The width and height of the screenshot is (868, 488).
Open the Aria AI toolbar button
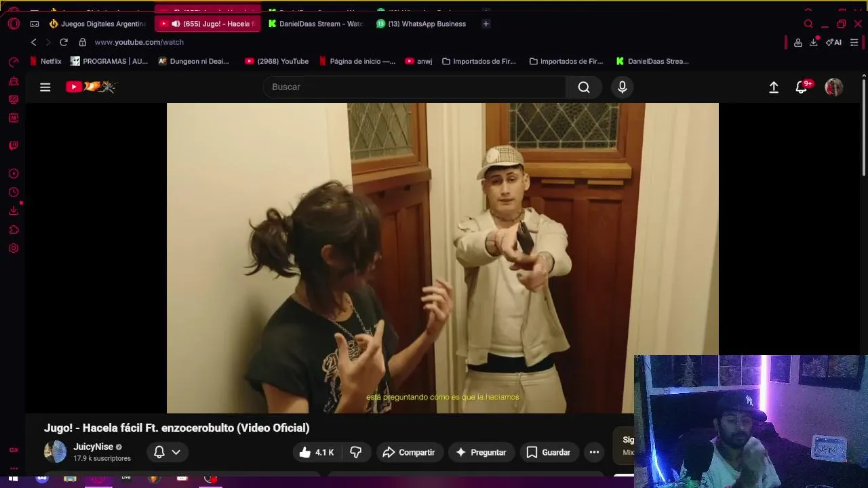[833, 42]
